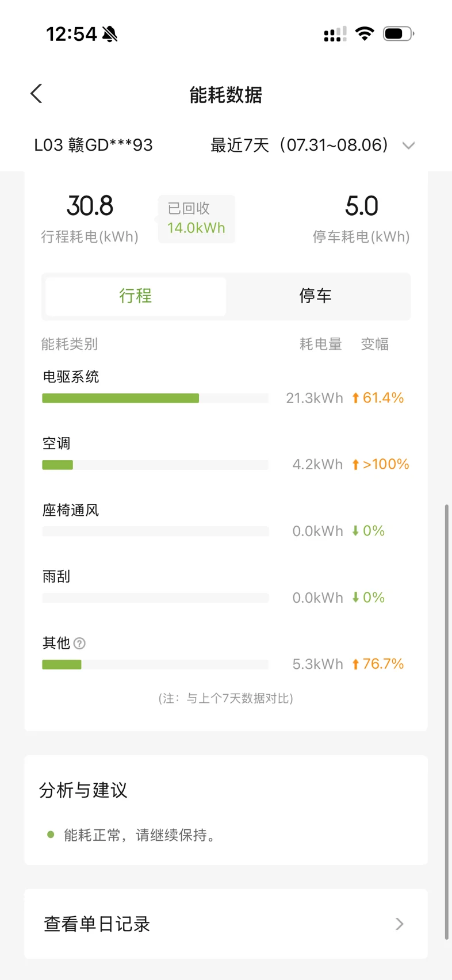Open vehicle selector L03 赣GD***93
This screenshot has width=452, height=980.
click(94, 145)
